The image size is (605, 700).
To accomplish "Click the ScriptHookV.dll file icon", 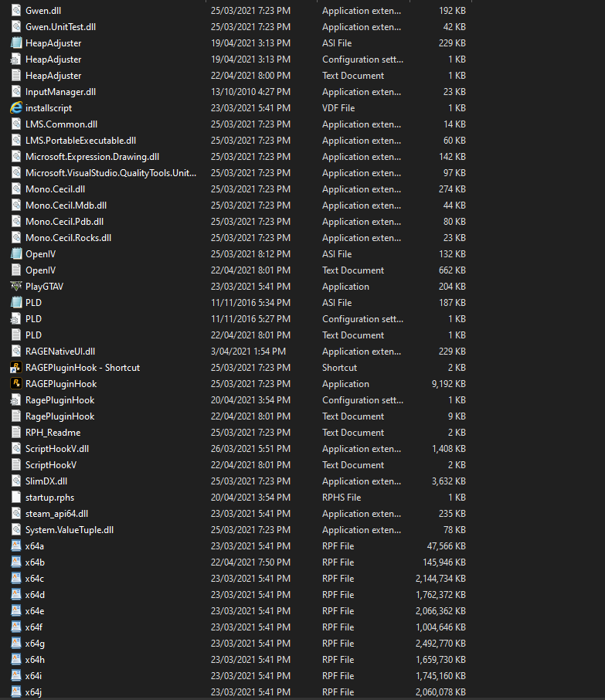I will click(16, 449).
